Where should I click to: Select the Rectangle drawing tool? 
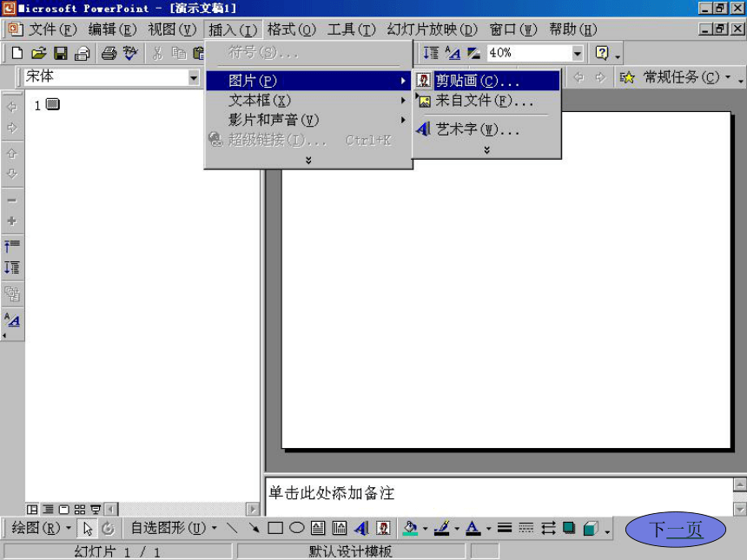[x=275, y=528]
